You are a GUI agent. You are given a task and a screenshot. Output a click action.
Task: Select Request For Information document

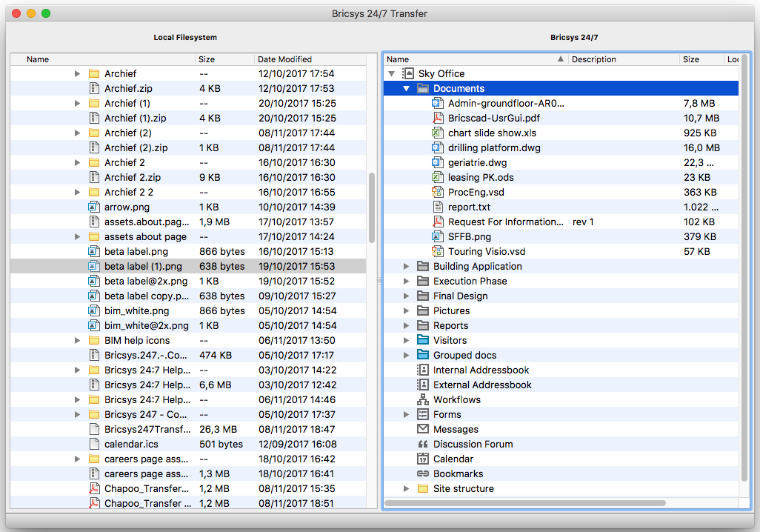(561, 222)
